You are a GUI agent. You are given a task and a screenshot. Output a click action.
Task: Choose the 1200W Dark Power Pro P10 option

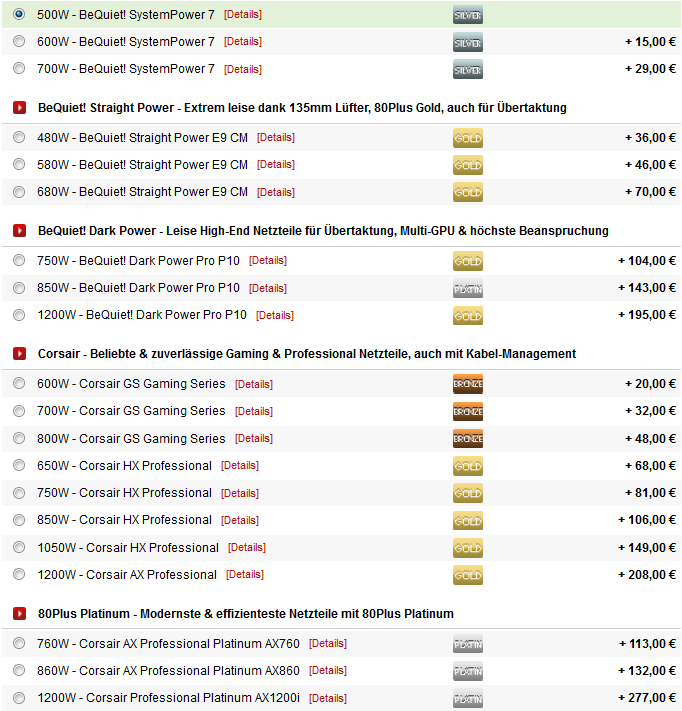pyautogui.click(x=19, y=315)
